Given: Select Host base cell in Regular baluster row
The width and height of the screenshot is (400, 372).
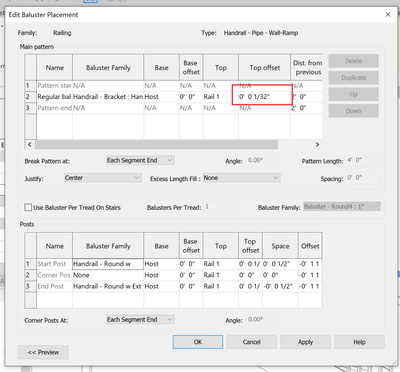Looking at the screenshot, I should click(161, 97).
